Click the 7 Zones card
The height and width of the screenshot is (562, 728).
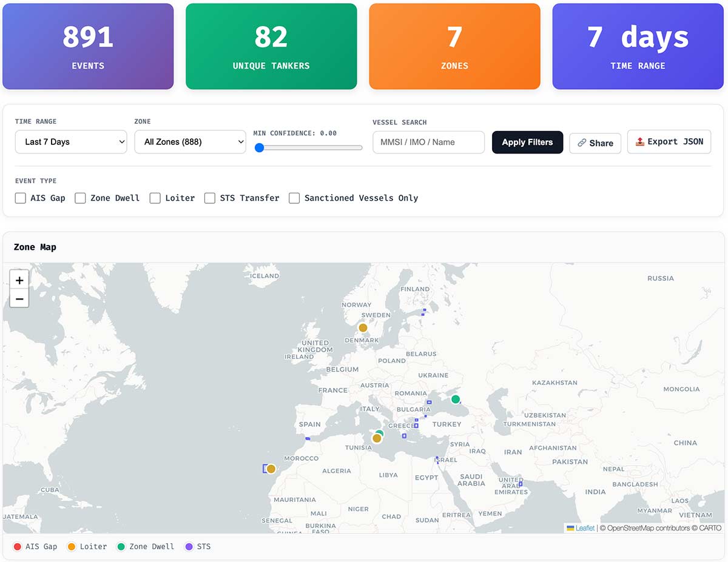tap(454, 46)
